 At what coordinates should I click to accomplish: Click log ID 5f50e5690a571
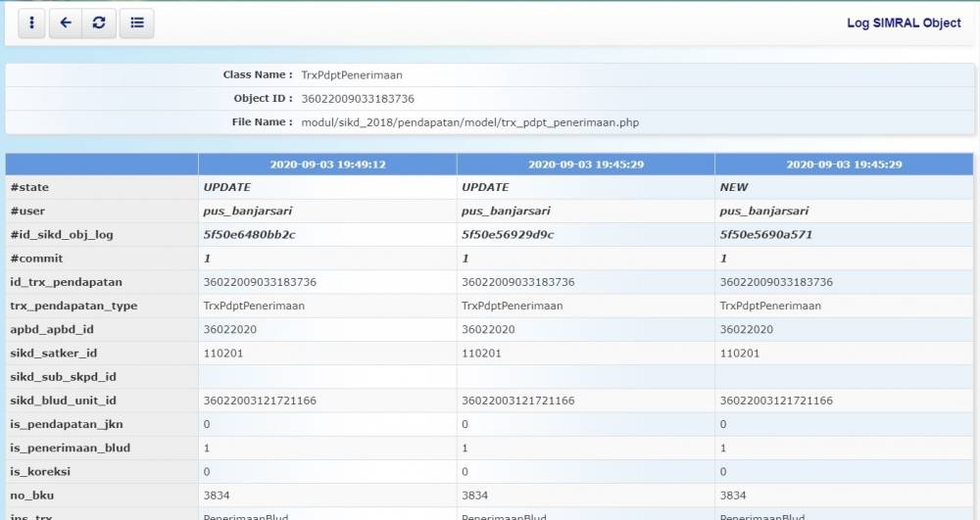coord(766,235)
